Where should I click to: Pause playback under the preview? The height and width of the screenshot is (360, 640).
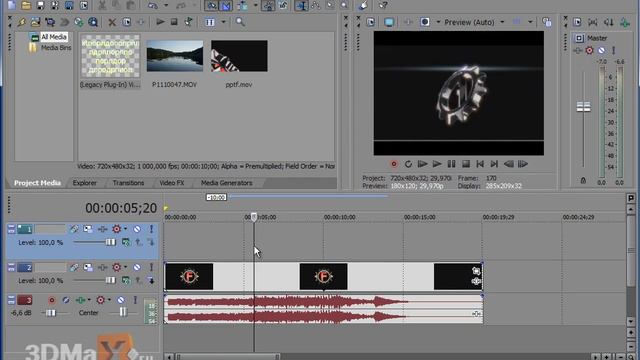pyautogui.click(x=451, y=164)
